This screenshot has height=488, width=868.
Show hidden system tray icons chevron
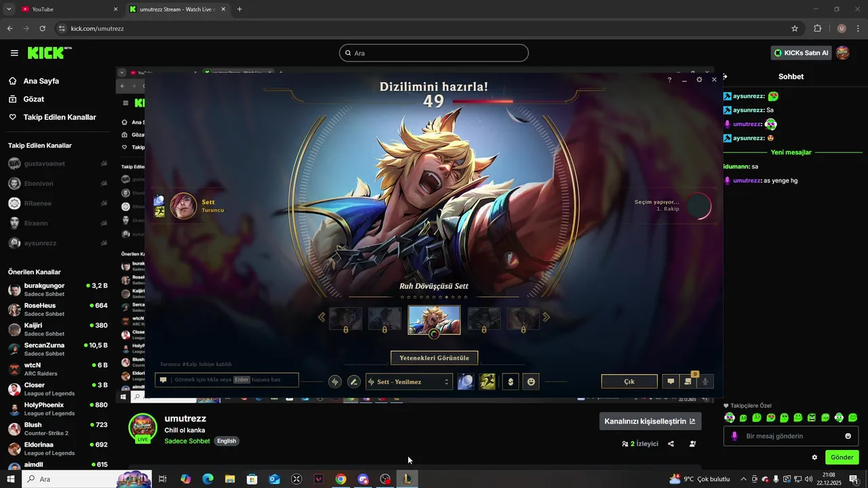click(743, 479)
